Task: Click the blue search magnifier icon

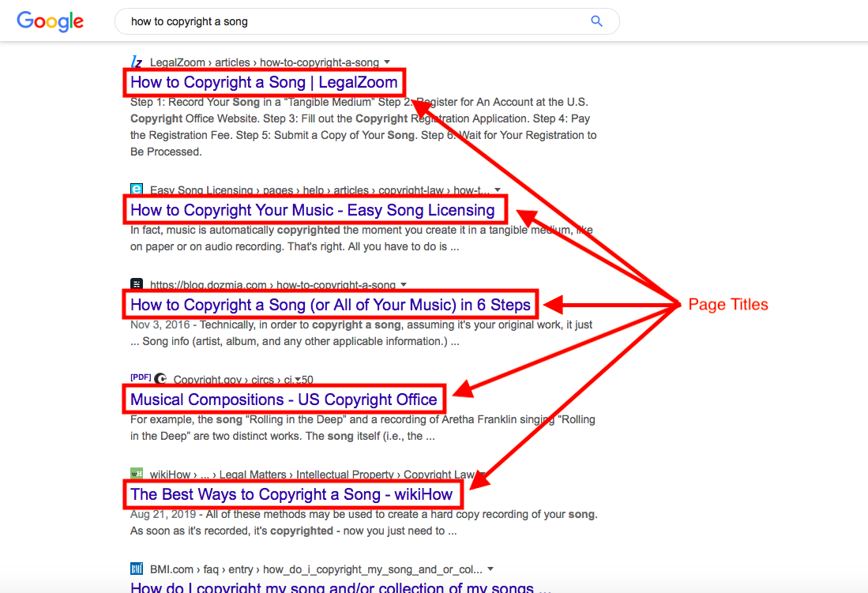Action: (x=596, y=21)
